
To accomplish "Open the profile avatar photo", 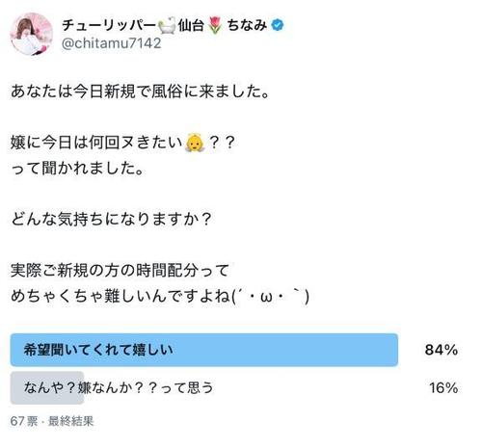I will point(31,34).
